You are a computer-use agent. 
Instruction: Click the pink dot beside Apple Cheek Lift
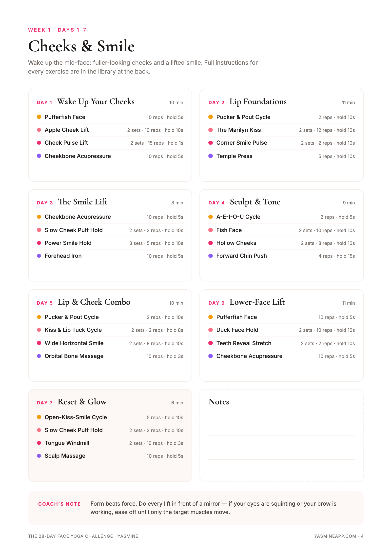point(39,130)
